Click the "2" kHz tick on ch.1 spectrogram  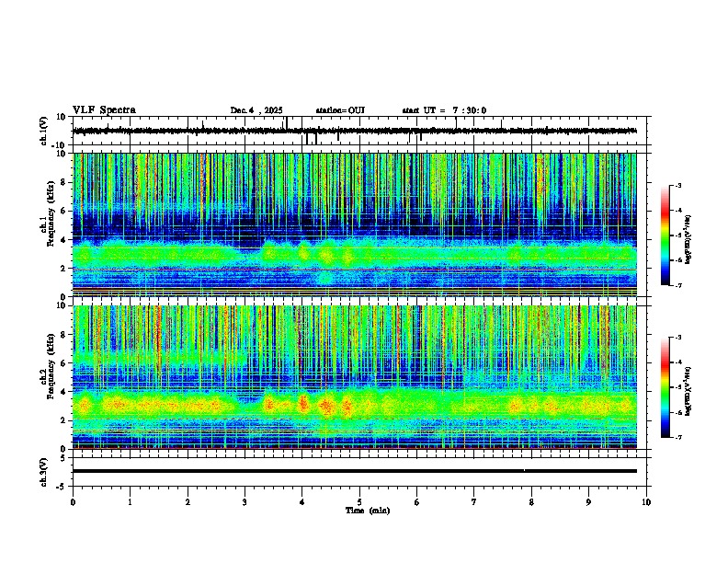point(63,269)
